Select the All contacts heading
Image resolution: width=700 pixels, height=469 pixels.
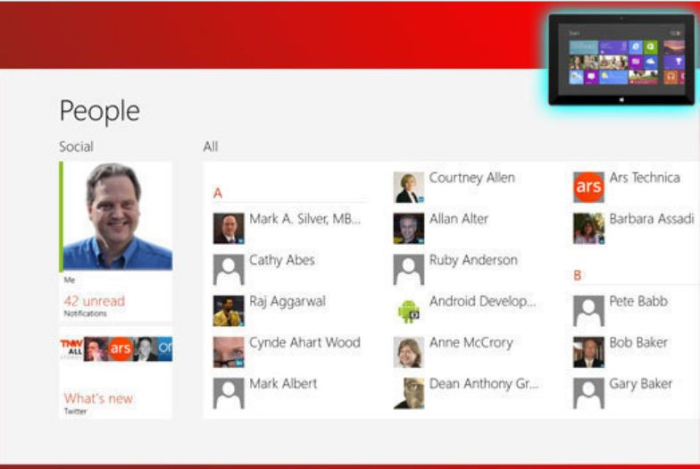pos(210,146)
